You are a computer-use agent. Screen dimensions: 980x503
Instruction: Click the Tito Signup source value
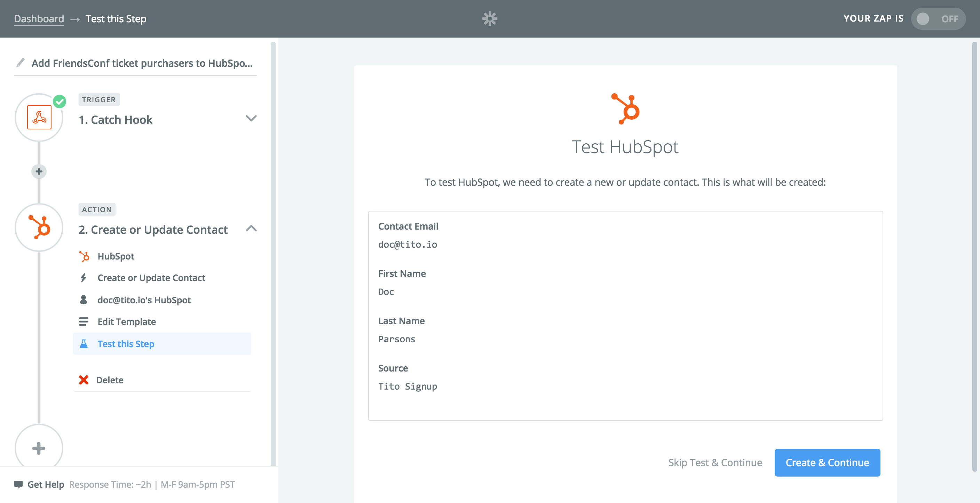point(408,386)
